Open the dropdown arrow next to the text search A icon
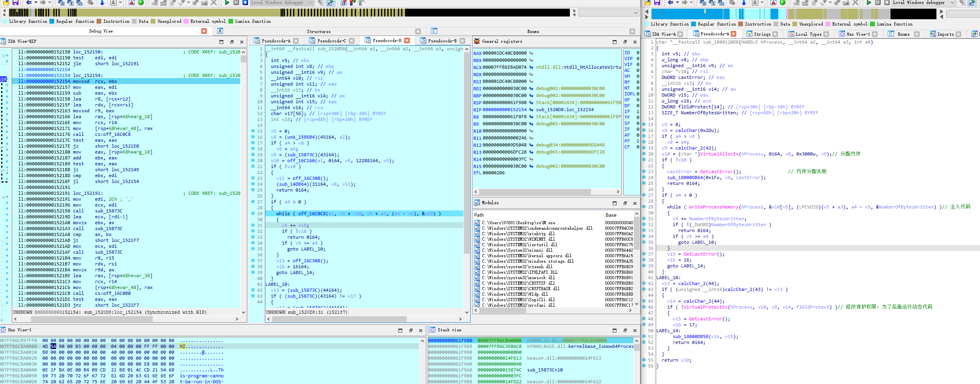The width and height of the screenshot is (980, 384). pos(120,3)
